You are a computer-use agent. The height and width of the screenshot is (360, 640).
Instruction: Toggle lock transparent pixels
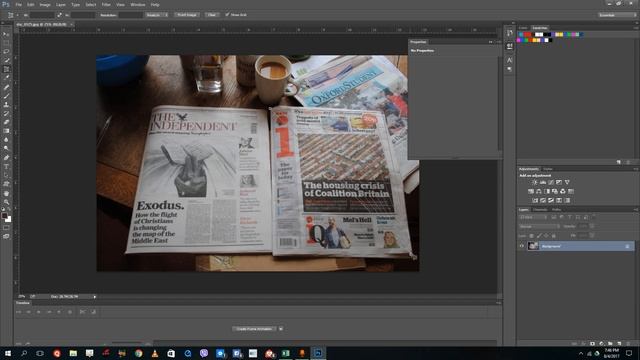[x=531, y=236]
